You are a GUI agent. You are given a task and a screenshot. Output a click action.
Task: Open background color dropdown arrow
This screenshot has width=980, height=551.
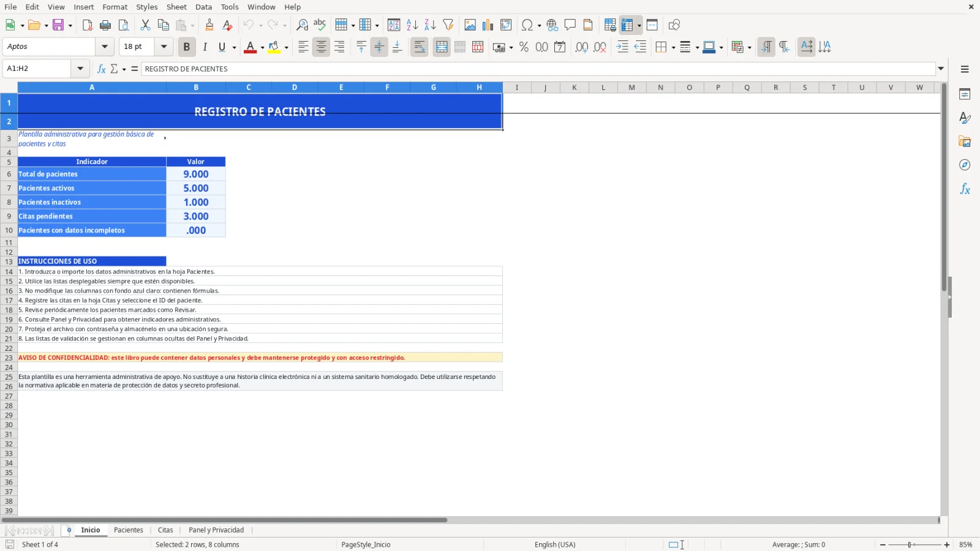[x=286, y=47]
